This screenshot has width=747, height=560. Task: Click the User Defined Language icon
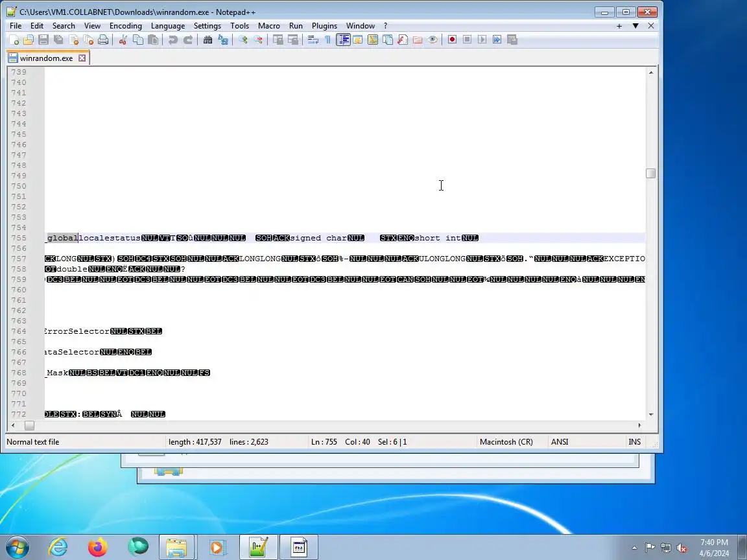tap(358, 40)
